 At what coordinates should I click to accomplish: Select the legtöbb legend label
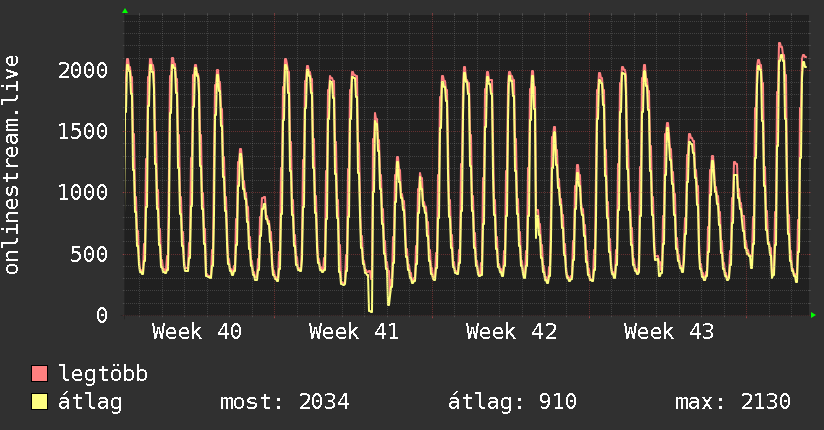click(103, 374)
